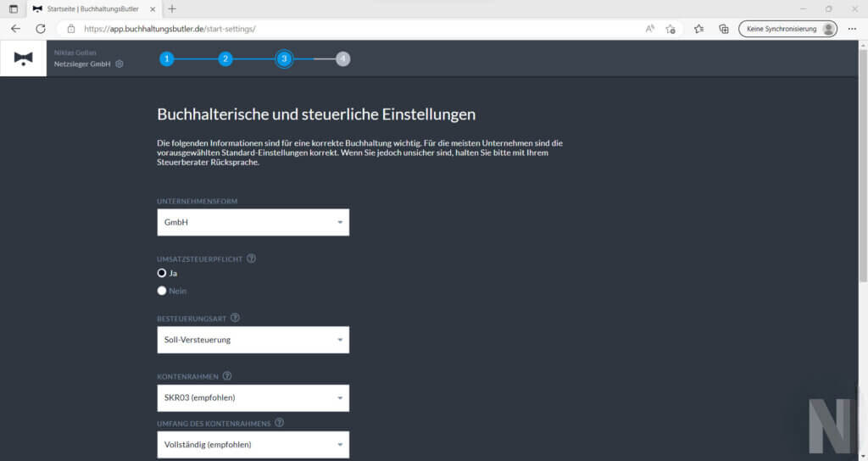This screenshot has height=461, width=868.
Task: Open Unternehmensform dropdown showing GmbH
Action: tap(253, 222)
